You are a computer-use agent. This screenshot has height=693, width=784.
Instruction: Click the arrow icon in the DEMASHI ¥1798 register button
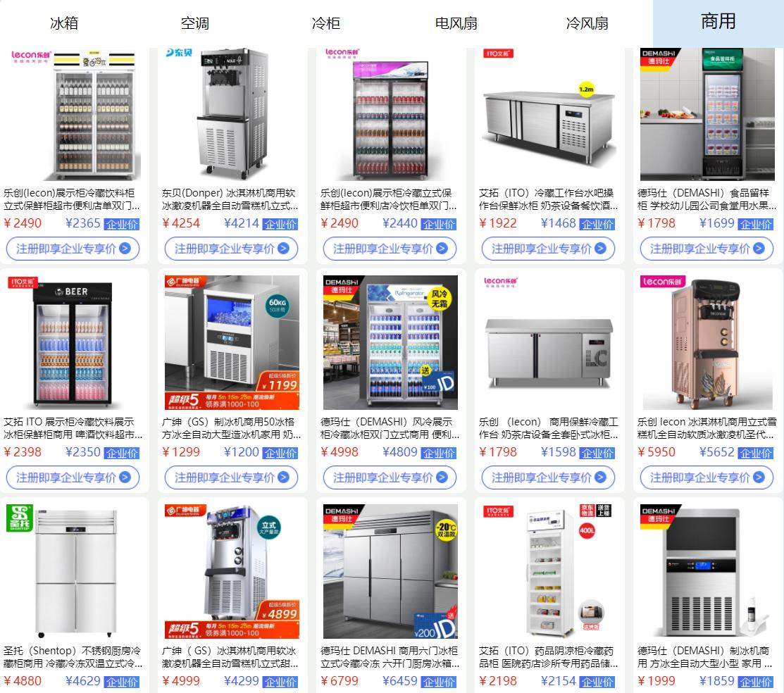[759, 248]
